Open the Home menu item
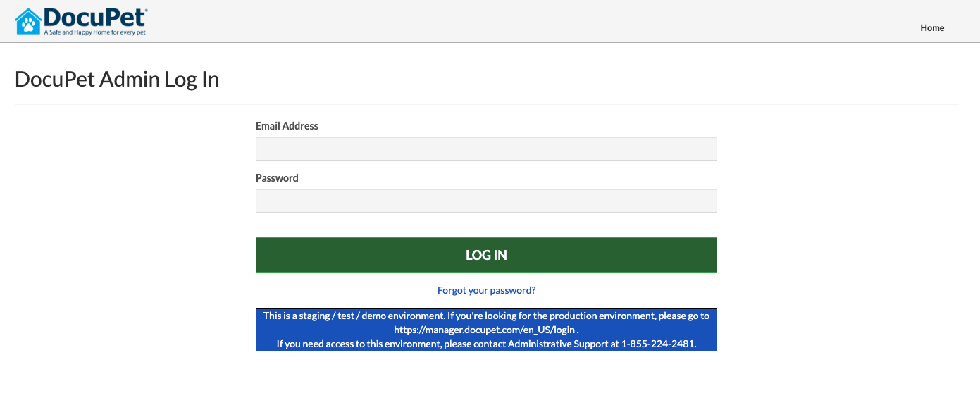 click(x=932, y=28)
